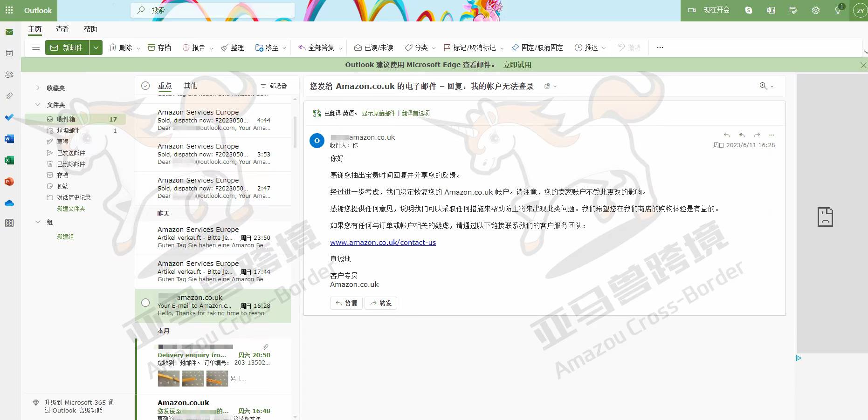The image size is (868, 420).
Task: Open message more actions ellipsis
Action: click(772, 135)
